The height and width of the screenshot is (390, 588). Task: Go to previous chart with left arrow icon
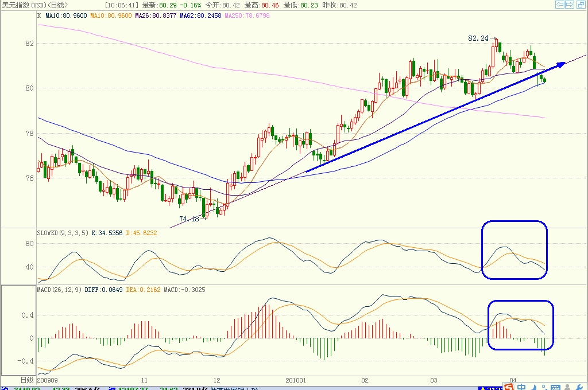[x=559, y=5]
